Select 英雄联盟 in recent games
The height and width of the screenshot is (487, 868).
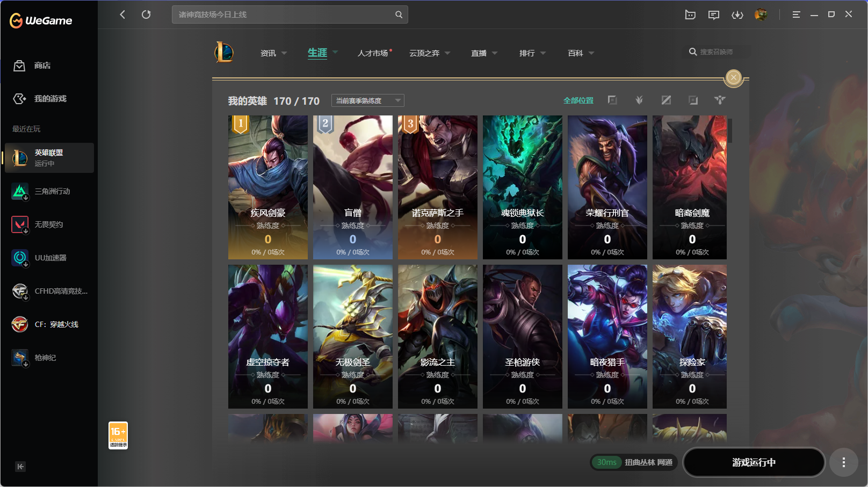(x=49, y=158)
